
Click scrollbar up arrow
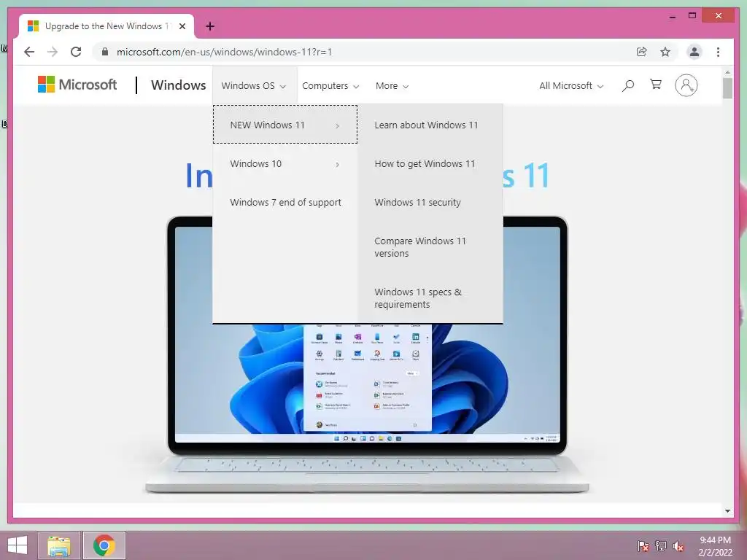point(727,72)
